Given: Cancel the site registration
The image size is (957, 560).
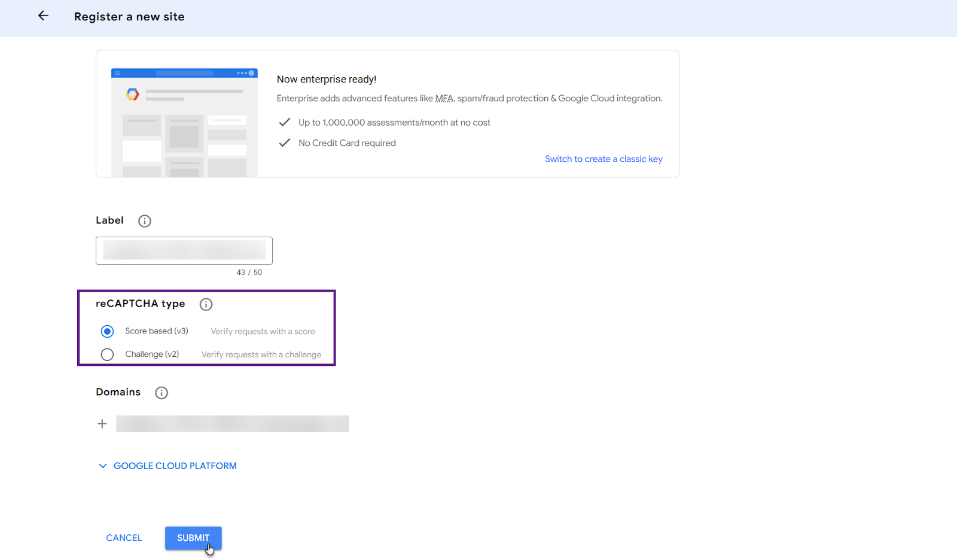Looking at the screenshot, I should click(x=124, y=538).
